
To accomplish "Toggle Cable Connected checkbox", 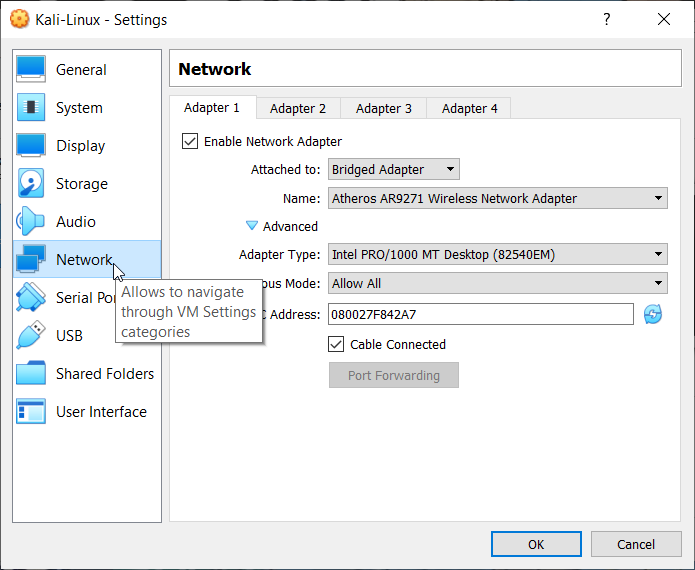I will [336, 344].
